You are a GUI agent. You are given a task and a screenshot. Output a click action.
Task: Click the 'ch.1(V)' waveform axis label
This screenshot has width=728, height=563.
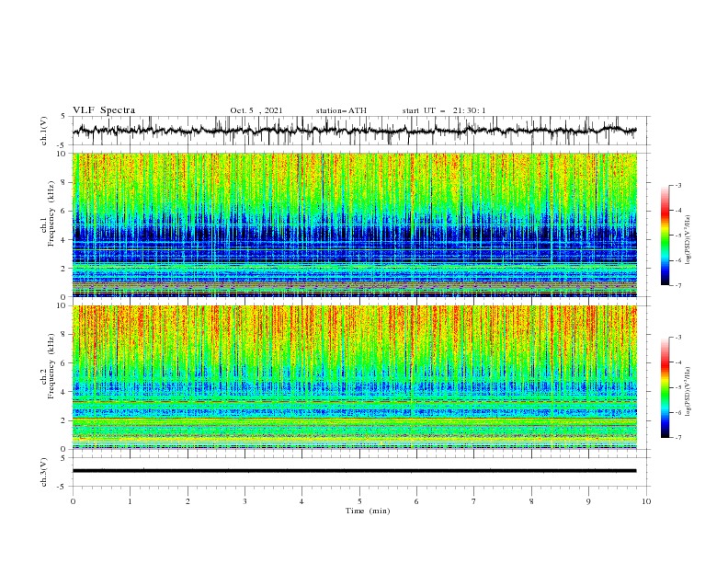44,131
